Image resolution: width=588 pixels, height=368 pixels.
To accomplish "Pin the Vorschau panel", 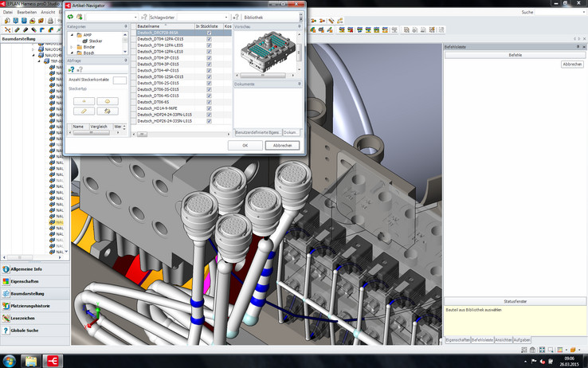I will tap(300, 26).
